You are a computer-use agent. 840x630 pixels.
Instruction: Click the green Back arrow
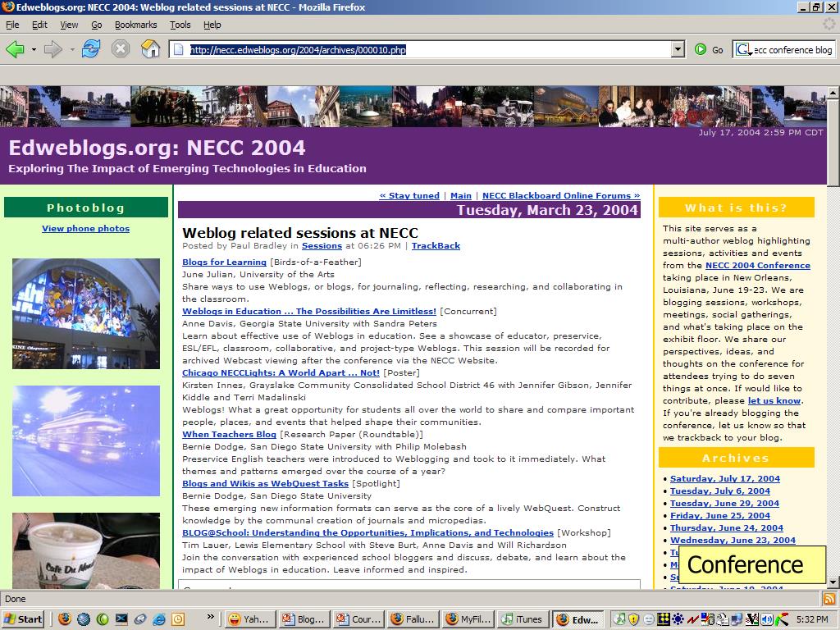pyautogui.click(x=15, y=50)
